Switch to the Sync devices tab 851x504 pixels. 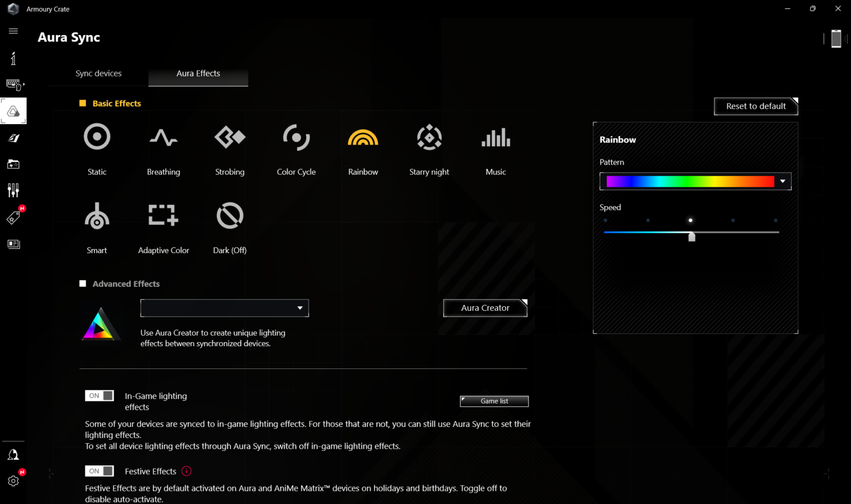(x=99, y=73)
